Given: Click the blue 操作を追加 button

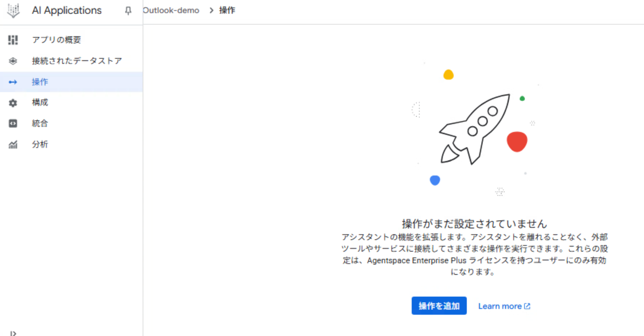Looking at the screenshot, I should [x=439, y=306].
